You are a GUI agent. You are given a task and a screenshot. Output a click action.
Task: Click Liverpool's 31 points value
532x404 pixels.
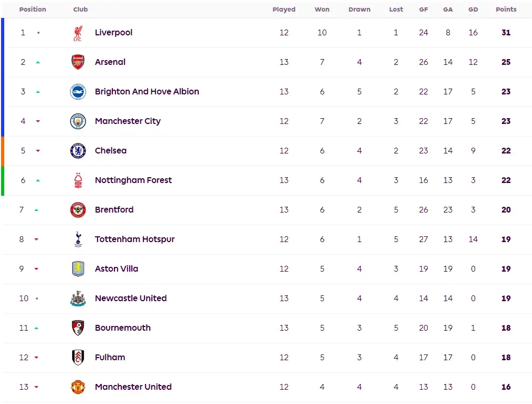click(x=506, y=33)
